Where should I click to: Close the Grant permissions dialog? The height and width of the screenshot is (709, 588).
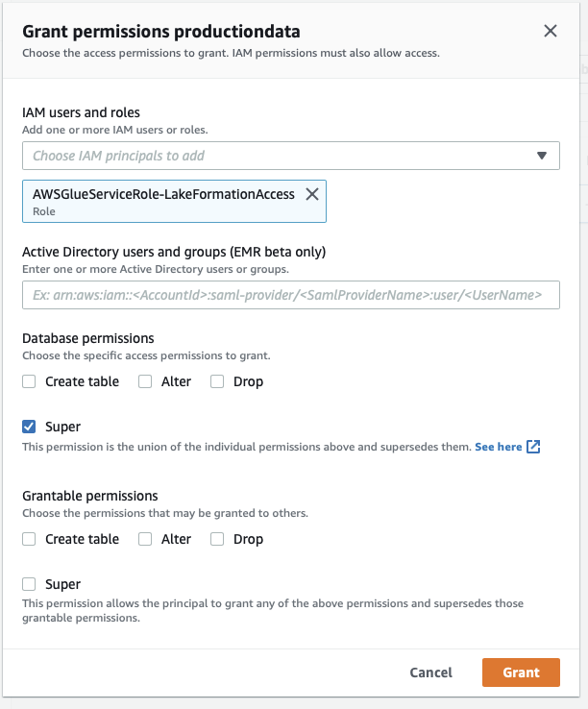point(551,31)
